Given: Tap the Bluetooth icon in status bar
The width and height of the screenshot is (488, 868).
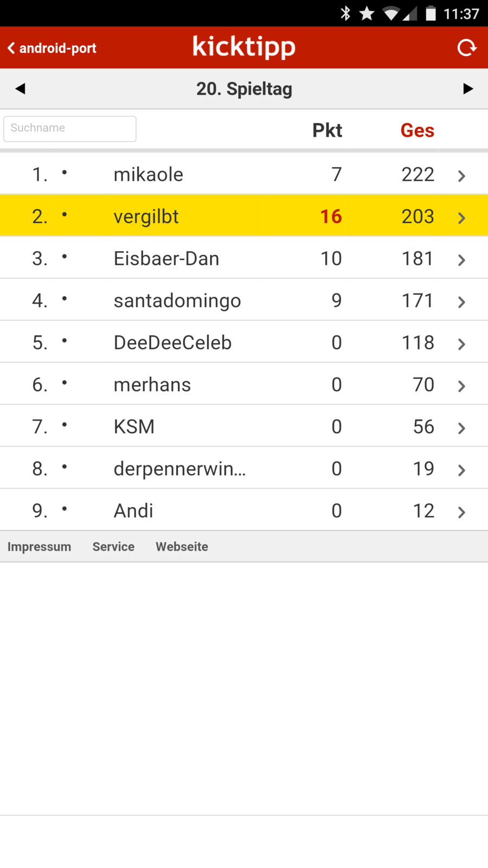Looking at the screenshot, I should [x=345, y=13].
